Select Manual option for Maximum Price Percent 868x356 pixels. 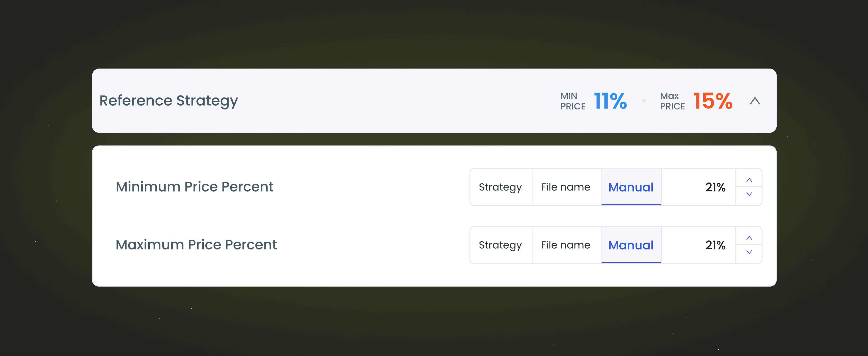pyautogui.click(x=631, y=245)
